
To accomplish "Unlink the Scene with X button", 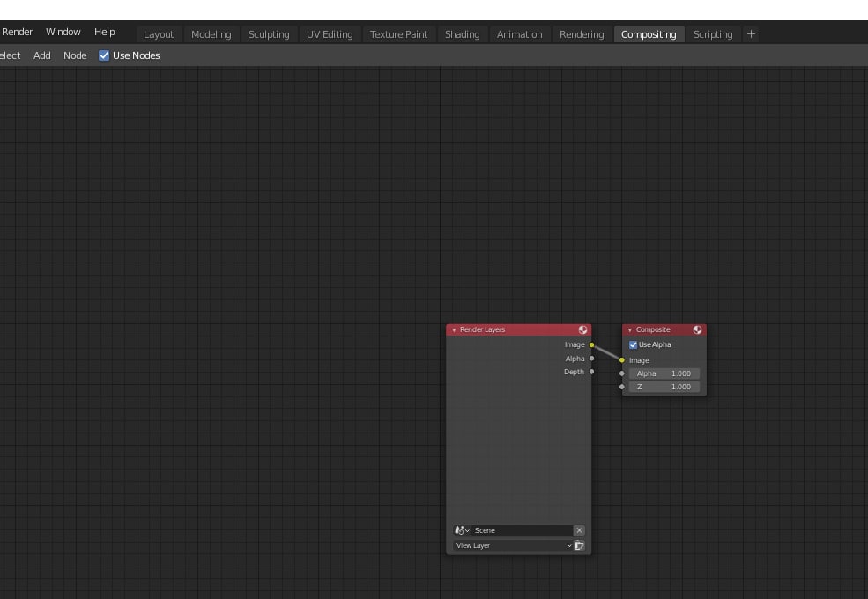I will pyautogui.click(x=579, y=530).
